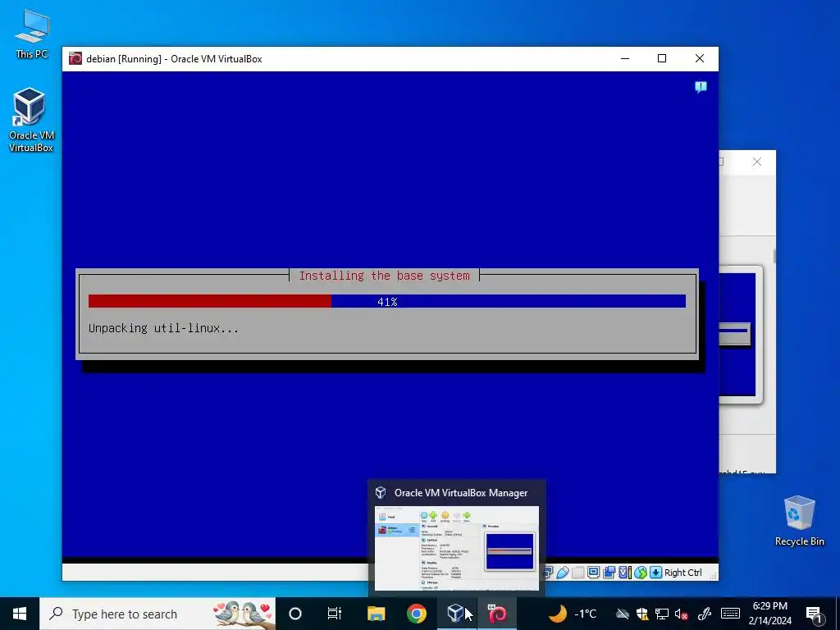The width and height of the screenshot is (840, 630).
Task: Select the Oracle VM VirtualBox desktop shortcut
Action: pyautogui.click(x=30, y=120)
